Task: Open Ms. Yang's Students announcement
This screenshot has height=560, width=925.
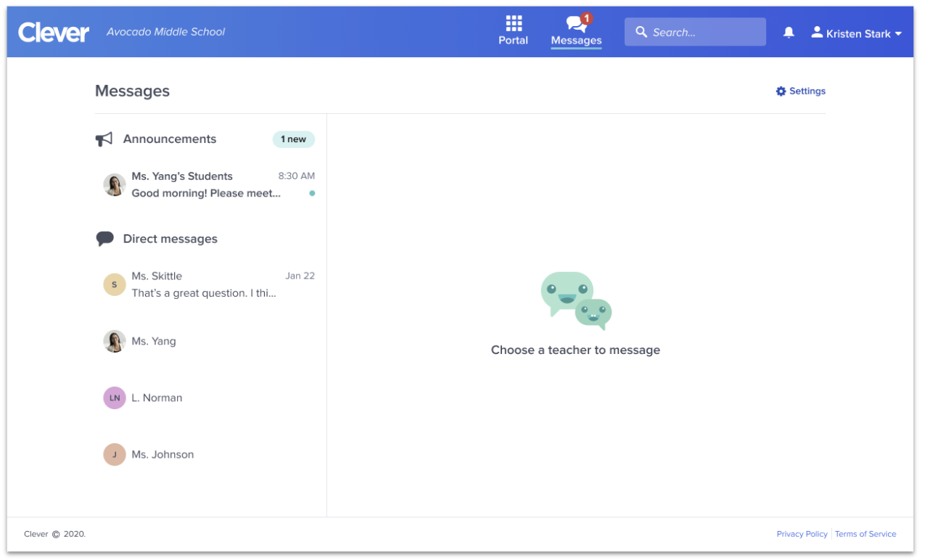Action: [x=205, y=185]
